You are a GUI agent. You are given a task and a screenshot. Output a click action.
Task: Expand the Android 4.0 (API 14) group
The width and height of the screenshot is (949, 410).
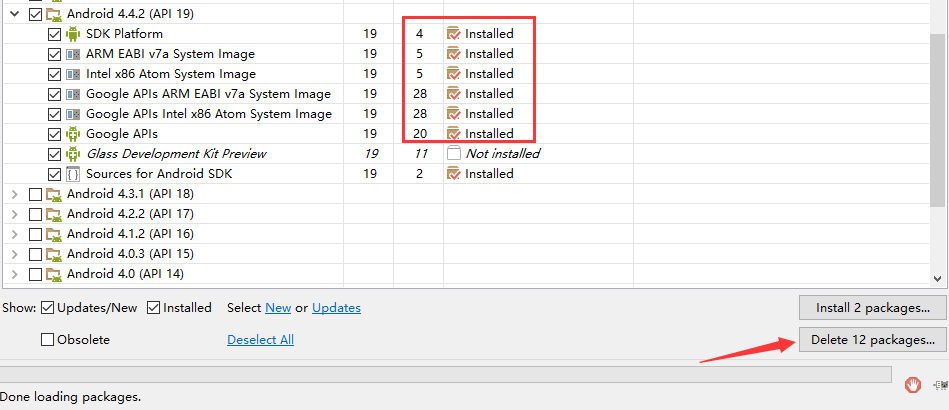(x=15, y=274)
